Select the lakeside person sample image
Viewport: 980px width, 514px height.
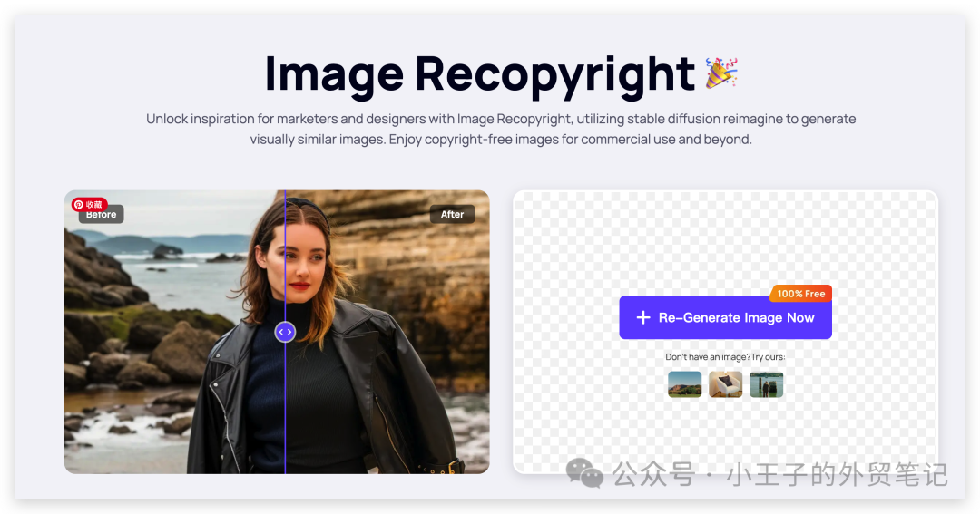point(766,384)
